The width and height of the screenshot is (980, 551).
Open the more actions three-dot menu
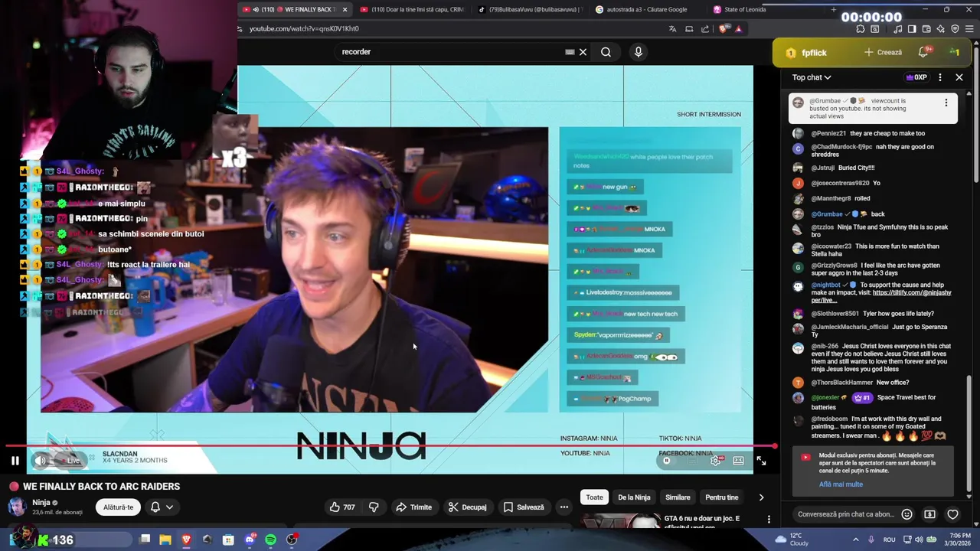tap(564, 507)
